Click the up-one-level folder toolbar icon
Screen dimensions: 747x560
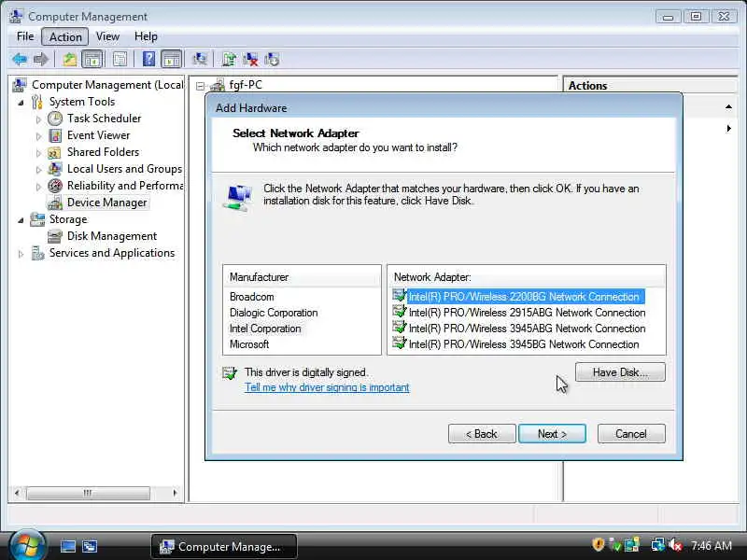70,59
